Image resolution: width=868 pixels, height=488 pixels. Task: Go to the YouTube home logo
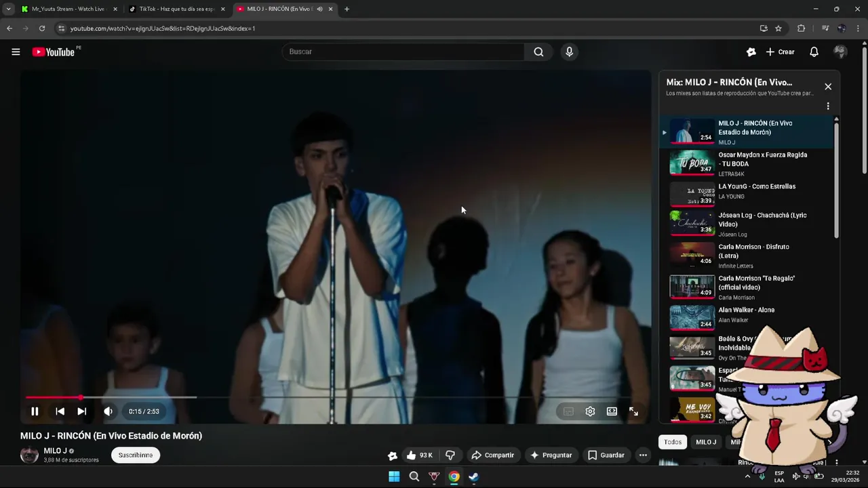click(53, 52)
